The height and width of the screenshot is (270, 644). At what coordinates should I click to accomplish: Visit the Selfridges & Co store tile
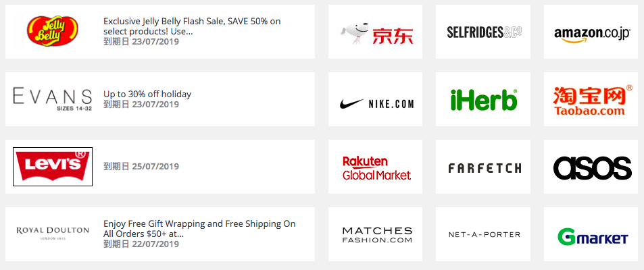(483, 32)
